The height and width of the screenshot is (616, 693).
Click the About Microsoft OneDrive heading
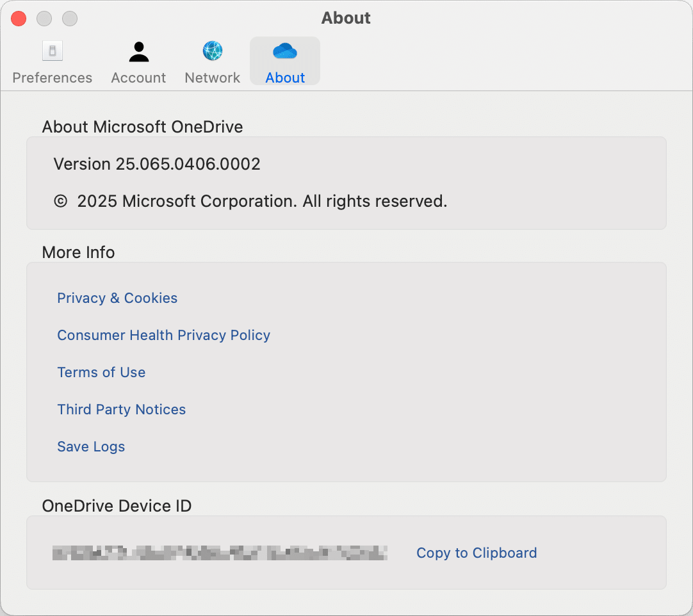point(142,127)
